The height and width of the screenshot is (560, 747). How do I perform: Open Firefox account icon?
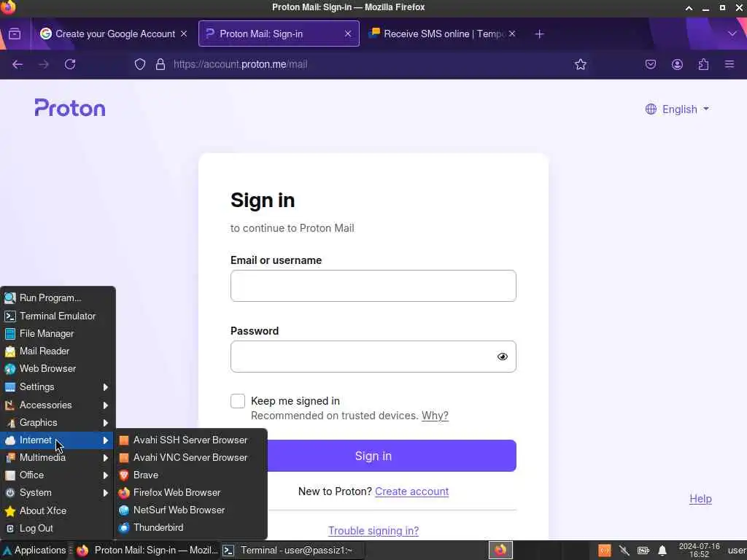[677, 64]
